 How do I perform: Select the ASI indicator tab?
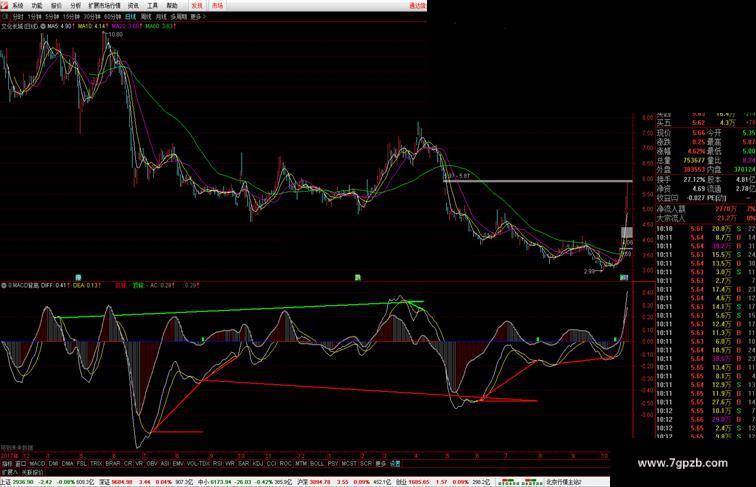pos(165,463)
